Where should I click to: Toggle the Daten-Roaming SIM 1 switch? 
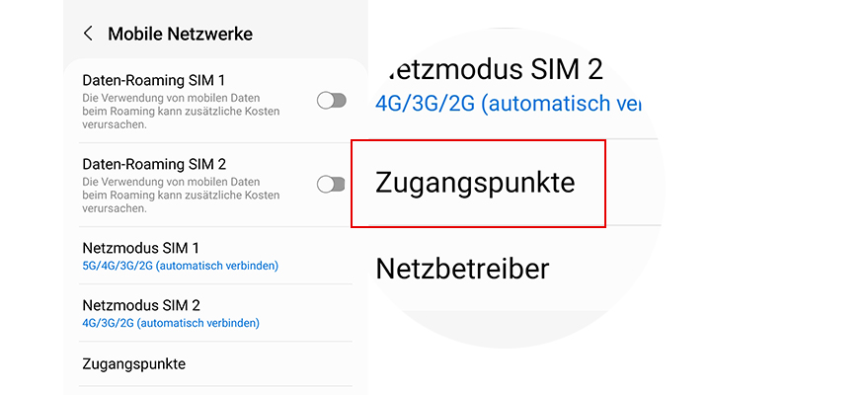coord(331,100)
